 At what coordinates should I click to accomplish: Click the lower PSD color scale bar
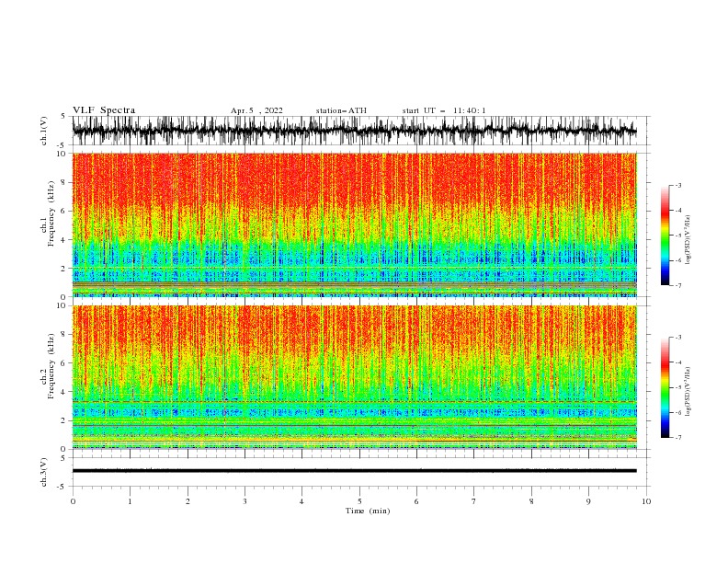[x=665, y=387]
